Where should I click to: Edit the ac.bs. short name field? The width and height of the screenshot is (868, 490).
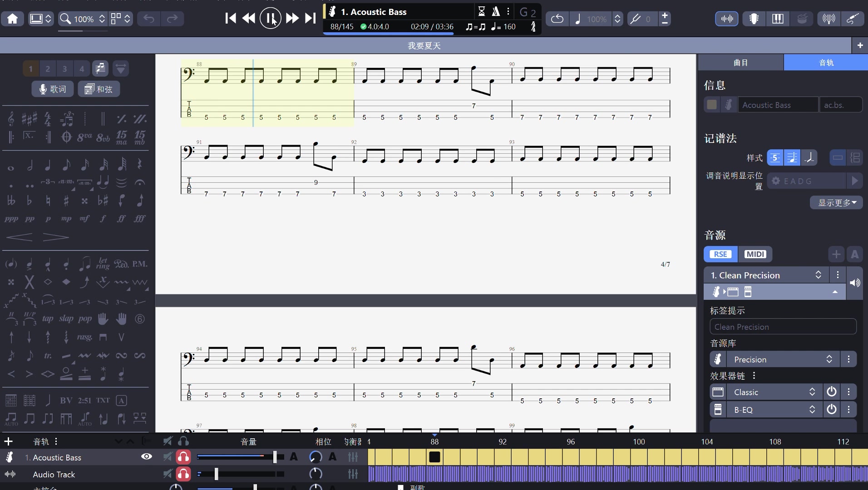[x=841, y=105]
